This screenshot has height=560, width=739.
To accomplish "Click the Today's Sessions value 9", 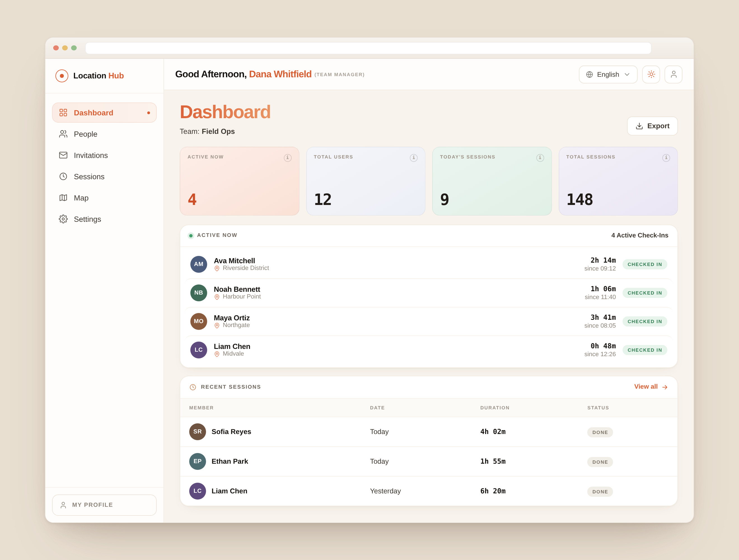I will (x=445, y=199).
